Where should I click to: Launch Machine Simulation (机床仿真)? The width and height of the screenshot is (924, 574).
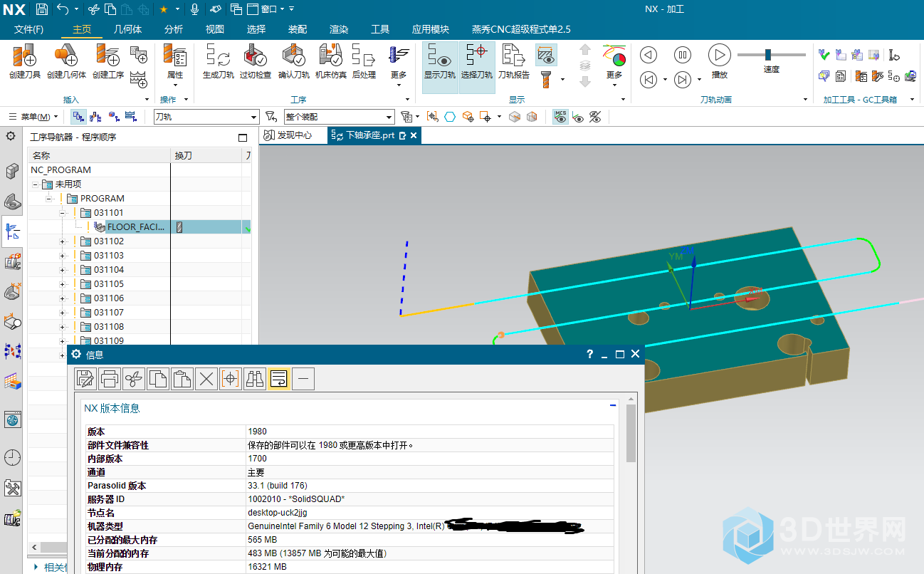pos(330,60)
